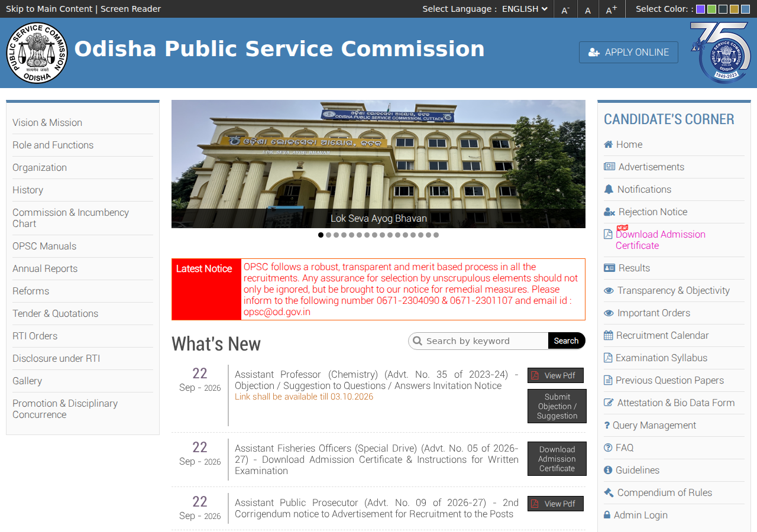Open Promotion & Disciplinary Concurrence
757x532 pixels.
click(65, 409)
